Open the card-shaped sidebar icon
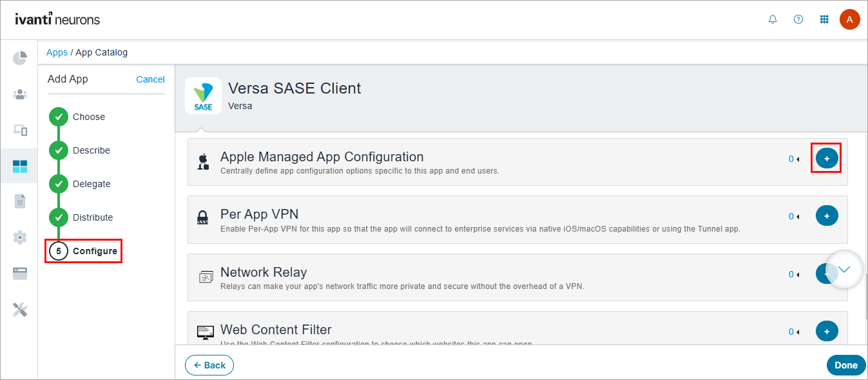 pos(20,274)
